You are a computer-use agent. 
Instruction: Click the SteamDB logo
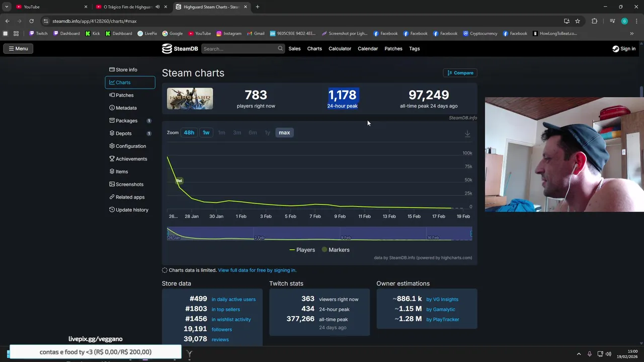(180, 49)
